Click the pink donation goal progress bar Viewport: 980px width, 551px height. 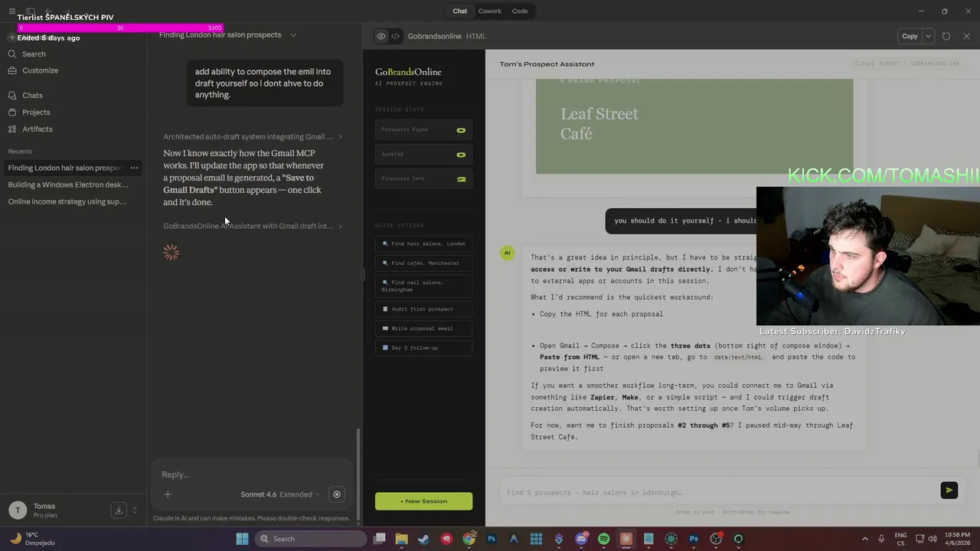[120, 28]
